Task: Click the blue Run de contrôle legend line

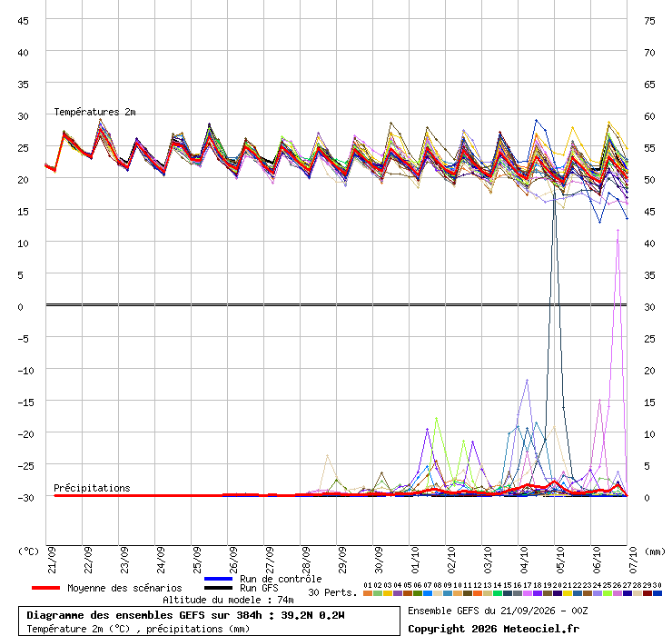Action: pyautogui.click(x=218, y=579)
